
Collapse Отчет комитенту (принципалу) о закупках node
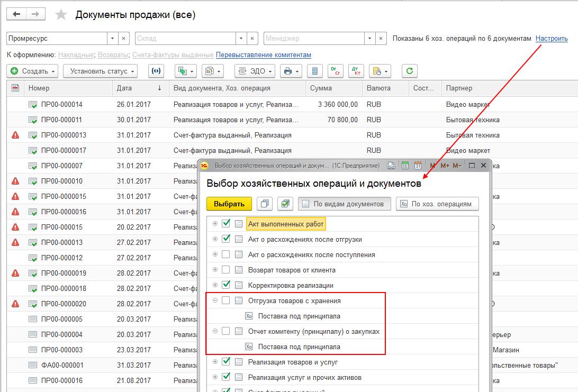tap(215, 331)
